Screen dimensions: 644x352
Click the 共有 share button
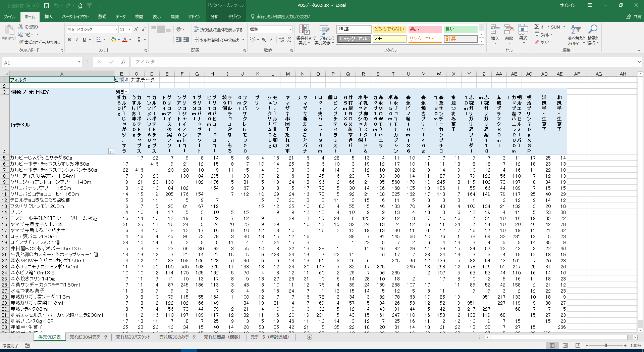pos(634,16)
